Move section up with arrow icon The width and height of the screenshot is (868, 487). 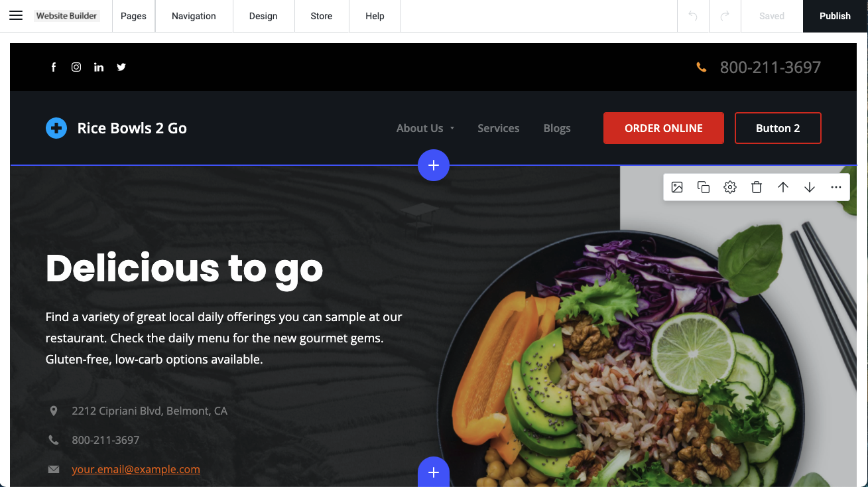[x=783, y=187]
